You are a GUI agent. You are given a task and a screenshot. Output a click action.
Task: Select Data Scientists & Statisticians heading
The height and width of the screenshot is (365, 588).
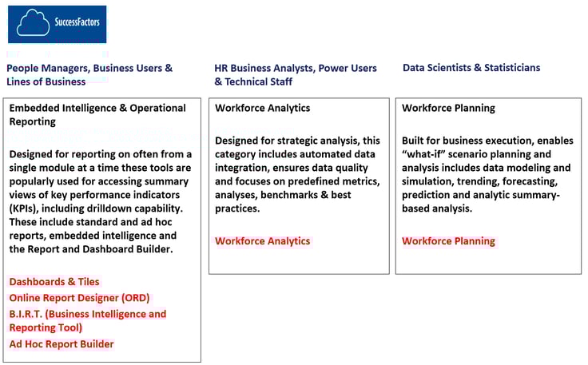coord(471,68)
